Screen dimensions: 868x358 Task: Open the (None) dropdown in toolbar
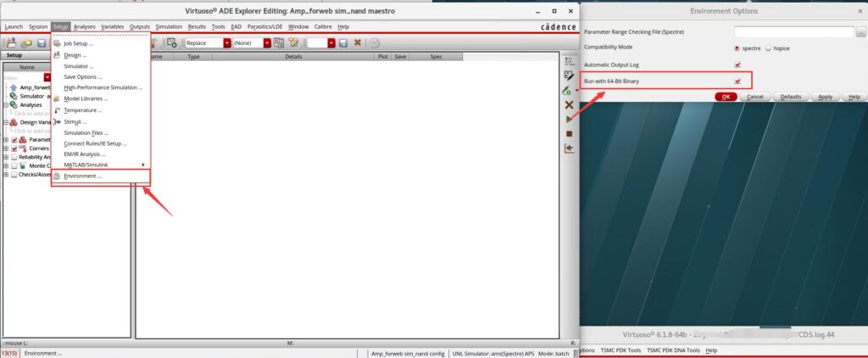coord(267,42)
